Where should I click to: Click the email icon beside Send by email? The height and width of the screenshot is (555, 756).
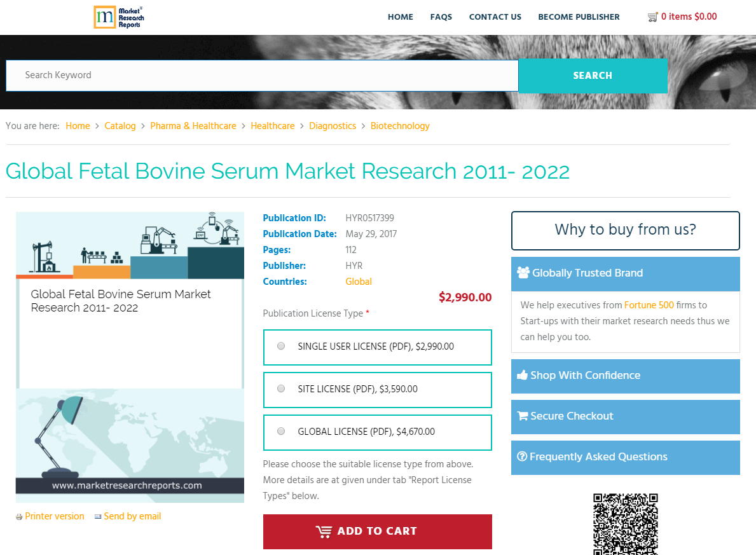coord(97,516)
